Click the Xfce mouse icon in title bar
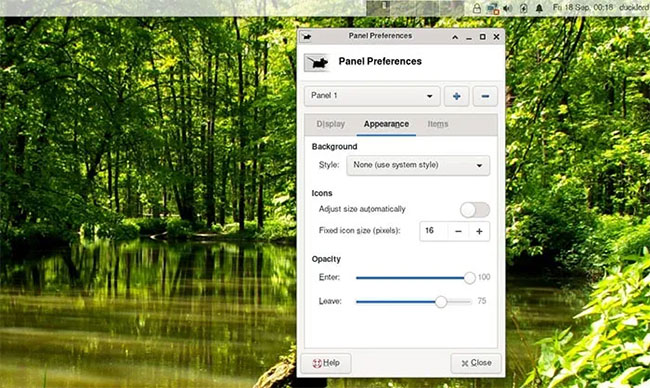The height and width of the screenshot is (388, 650). [x=307, y=37]
